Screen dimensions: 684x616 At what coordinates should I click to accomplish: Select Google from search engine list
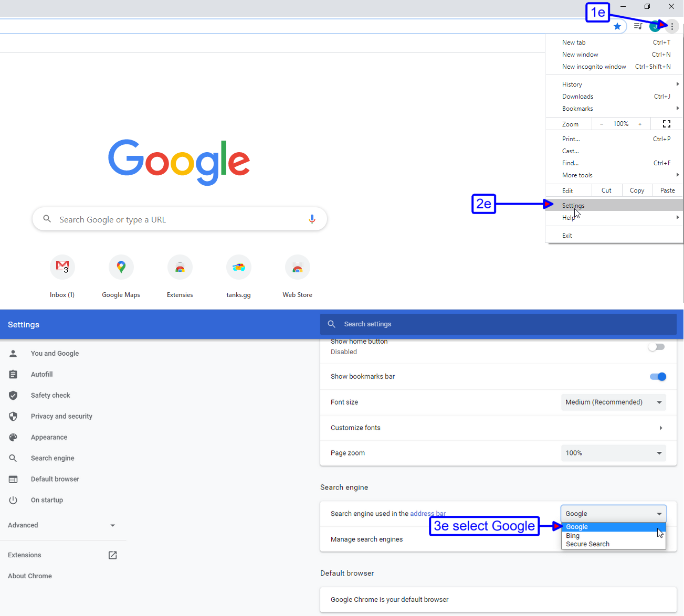click(x=614, y=527)
